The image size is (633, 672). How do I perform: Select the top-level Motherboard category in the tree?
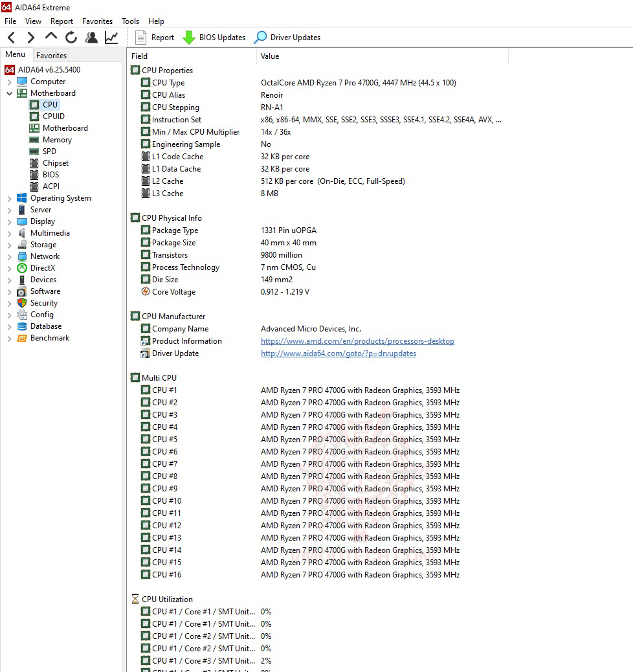click(46, 93)
